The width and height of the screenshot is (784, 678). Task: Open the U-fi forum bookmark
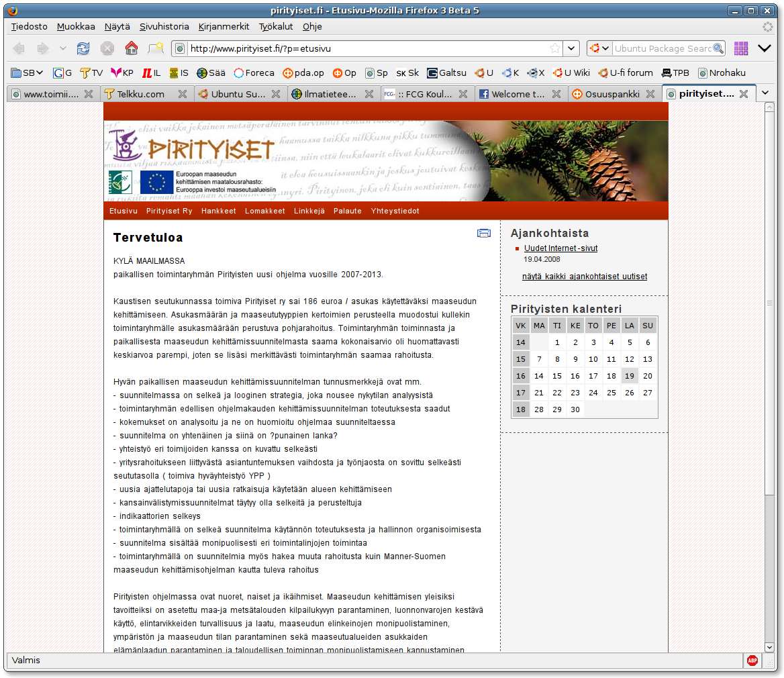626,73
